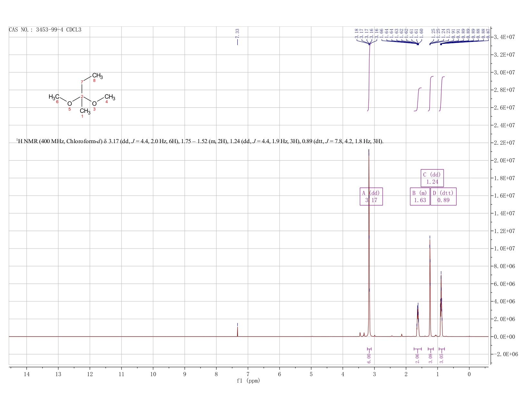Click the x-axis tick label 5
532x411 pixels.
pos(311,374)
